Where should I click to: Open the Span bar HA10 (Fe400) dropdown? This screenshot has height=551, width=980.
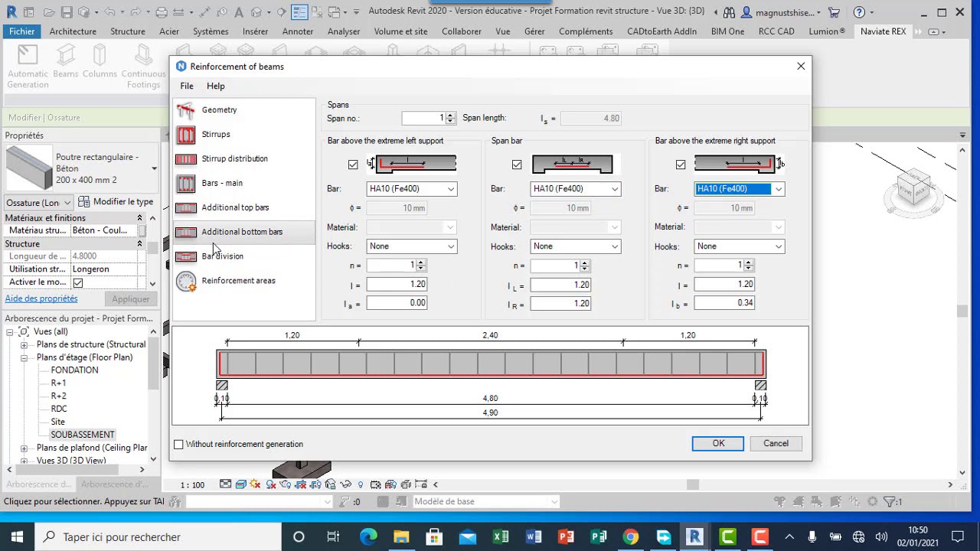[576, 189]
